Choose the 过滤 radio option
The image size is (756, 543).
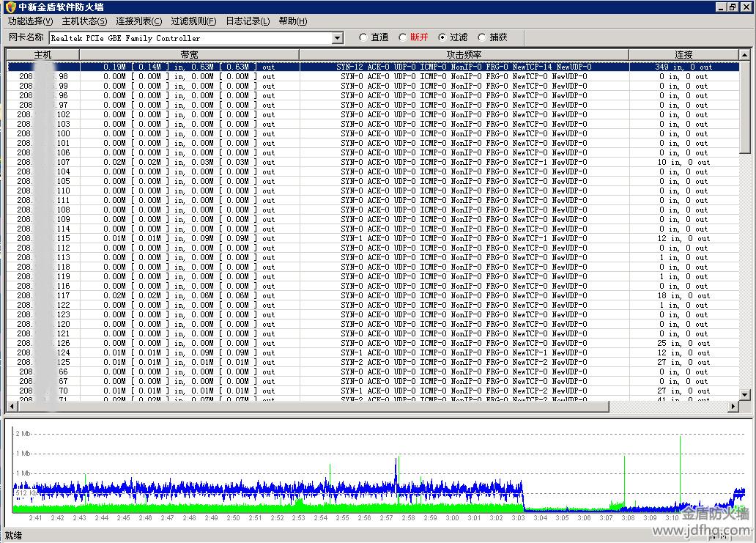[442, 37]
